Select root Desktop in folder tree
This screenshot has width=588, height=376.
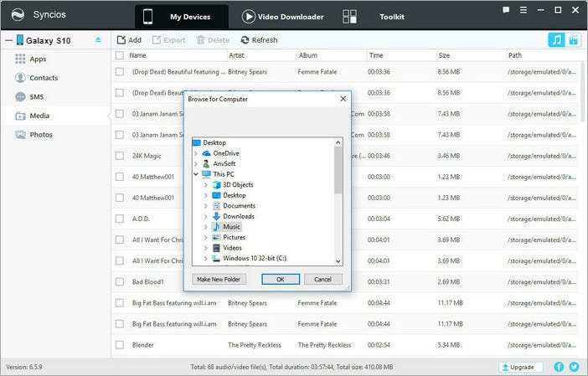[x=209, y=142]
